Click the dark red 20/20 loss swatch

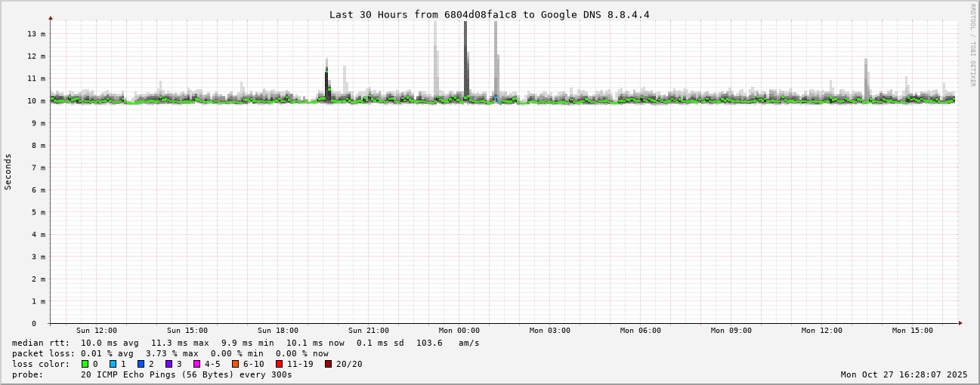pos(328,364)
